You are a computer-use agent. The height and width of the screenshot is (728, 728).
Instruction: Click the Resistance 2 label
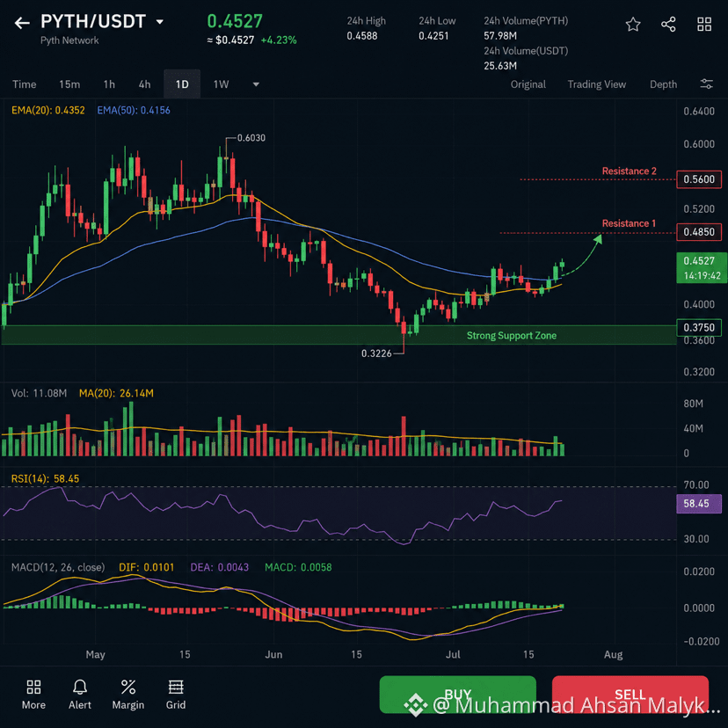[x=630, y=171]
